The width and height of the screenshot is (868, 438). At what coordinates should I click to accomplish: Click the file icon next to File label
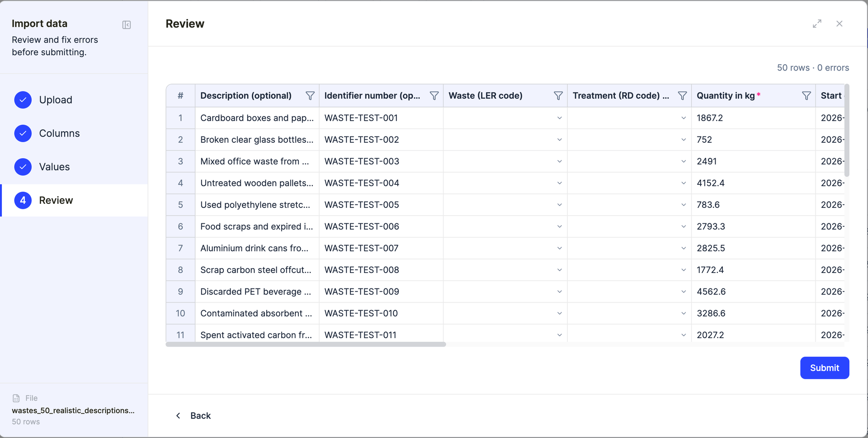[x=16, y=398]
